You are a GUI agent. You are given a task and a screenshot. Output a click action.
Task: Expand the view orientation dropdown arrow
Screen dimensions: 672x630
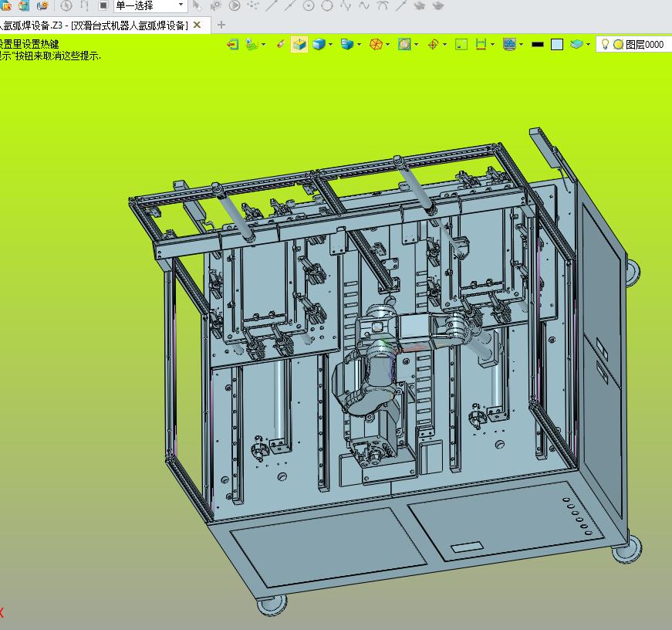point(359,44)
